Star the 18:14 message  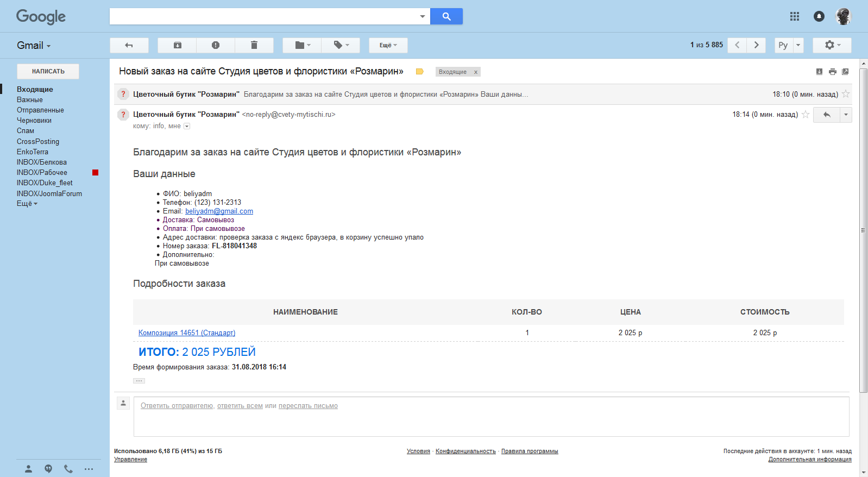point(806,114)
